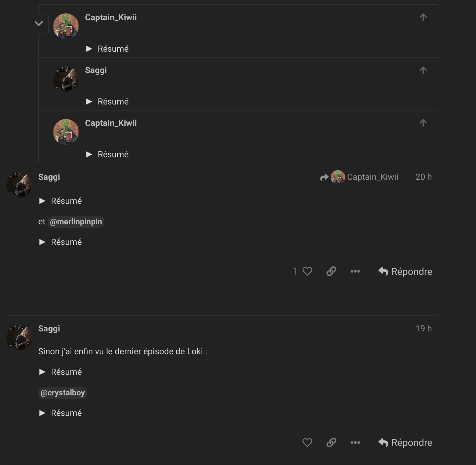Like the Loki episode post with the heart
This screenshot has width=476, height=465.
(307, 442)
